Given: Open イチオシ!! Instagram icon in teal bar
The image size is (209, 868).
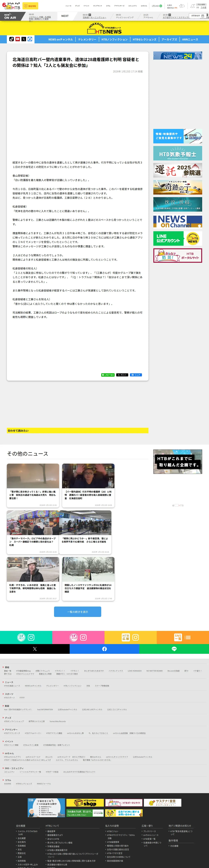Looking at the screenshot, I should tap(31, 638).
